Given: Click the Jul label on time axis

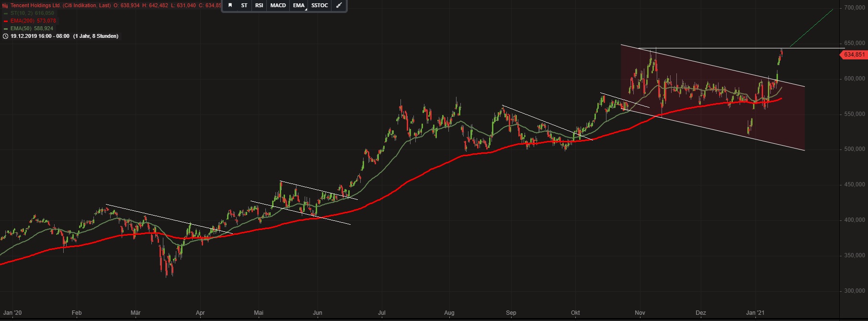Looking at the screenshot, I should pyautogui.click(x=382, y=313).
